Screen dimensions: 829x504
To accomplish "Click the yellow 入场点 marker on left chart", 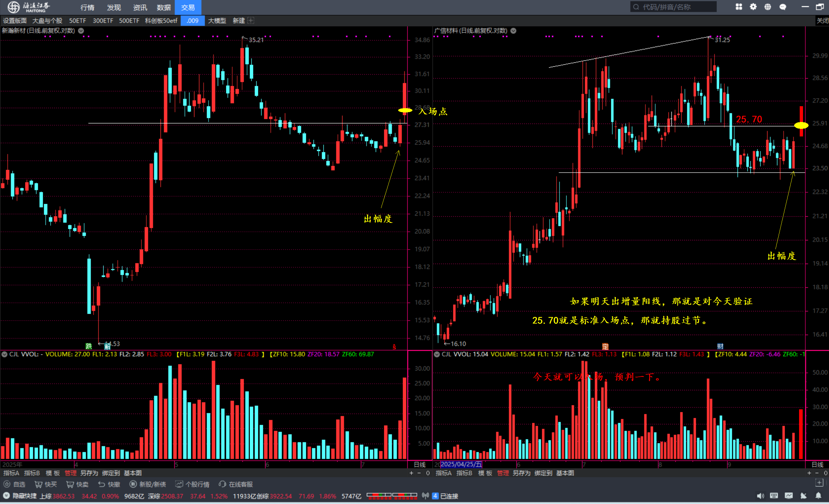I will pos(405,110).
